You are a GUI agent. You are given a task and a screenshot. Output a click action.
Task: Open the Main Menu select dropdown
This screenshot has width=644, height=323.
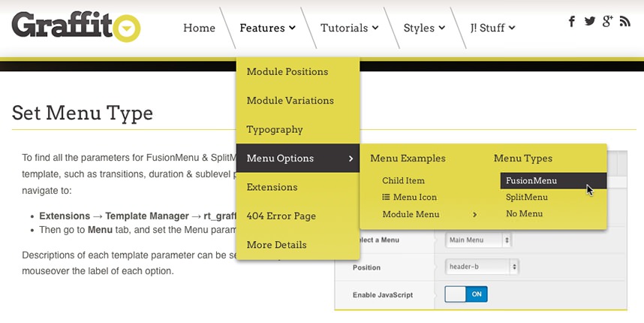pyautogui.click(x=478, y=240)
